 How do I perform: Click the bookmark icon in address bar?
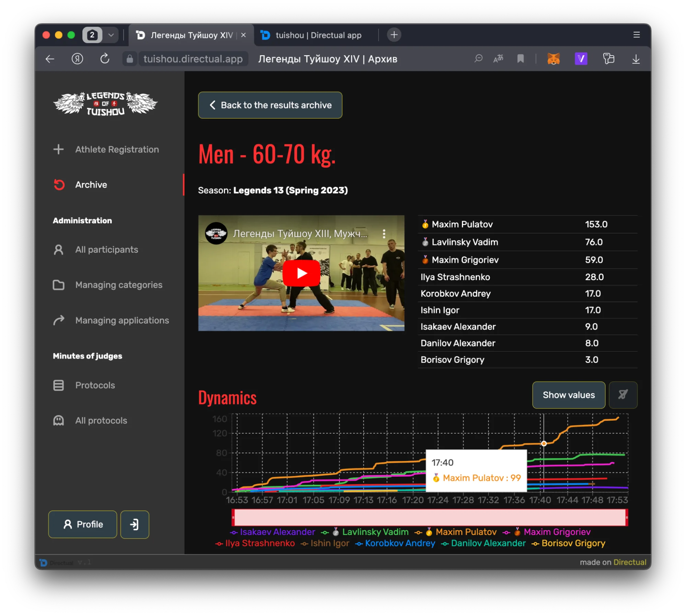[x=520, y=59]
